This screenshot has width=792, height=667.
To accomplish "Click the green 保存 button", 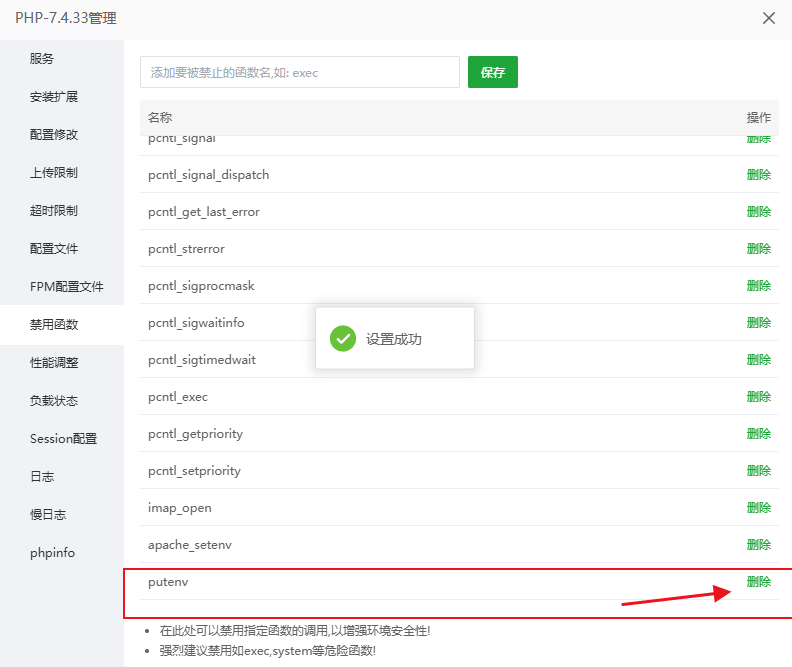I will (492, 72).
